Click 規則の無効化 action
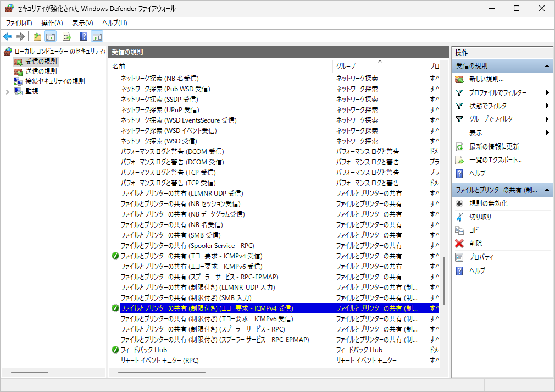The image size is (555, 392). 488,203
